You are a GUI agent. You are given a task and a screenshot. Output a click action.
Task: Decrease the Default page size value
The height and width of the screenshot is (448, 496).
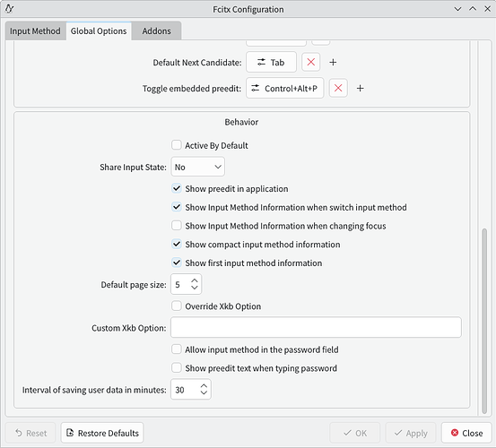tap(195, 288)
